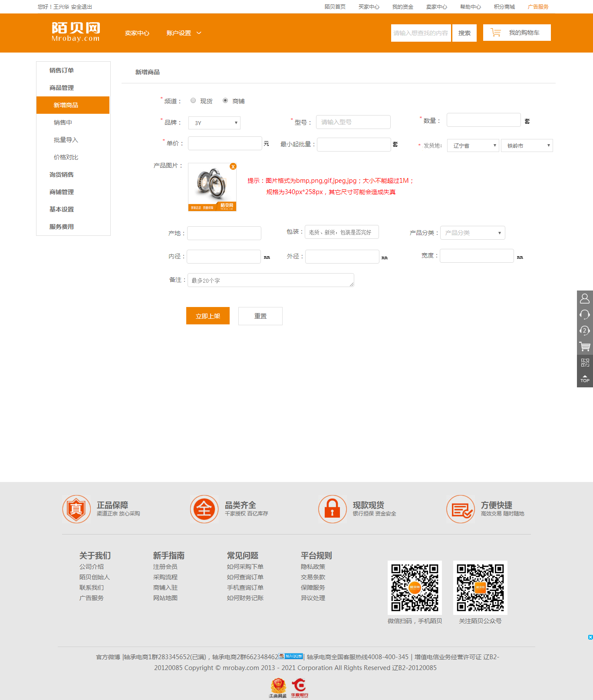Open customer service headset icon
This screenshot has height=700, width=593.
[x=585, y=314]
